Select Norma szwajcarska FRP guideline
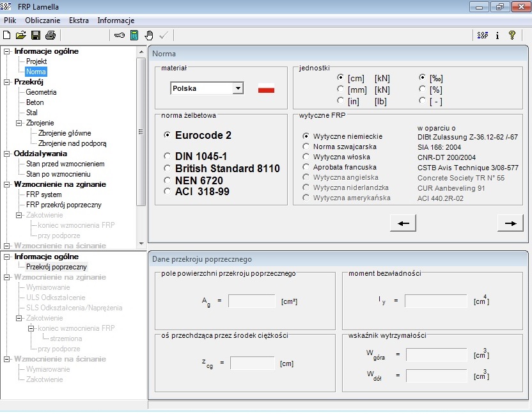Image resolution: width=532 pixels, height=414 pixels. pos(306,147)
